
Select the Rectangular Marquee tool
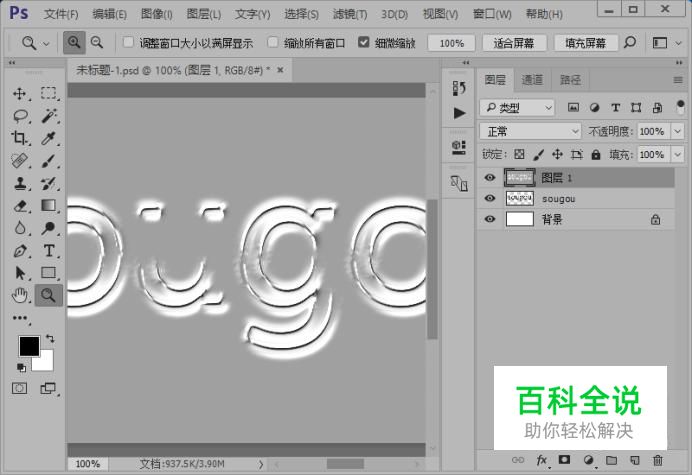click(49, 94)
